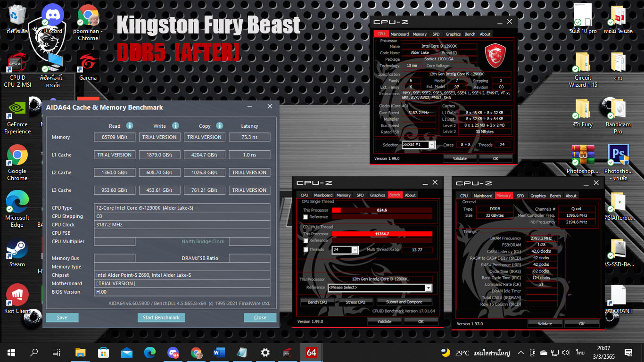Open Settings gear on the taskbar
Image resolution: width=644 pixels, height=362 pixels.
265,352
